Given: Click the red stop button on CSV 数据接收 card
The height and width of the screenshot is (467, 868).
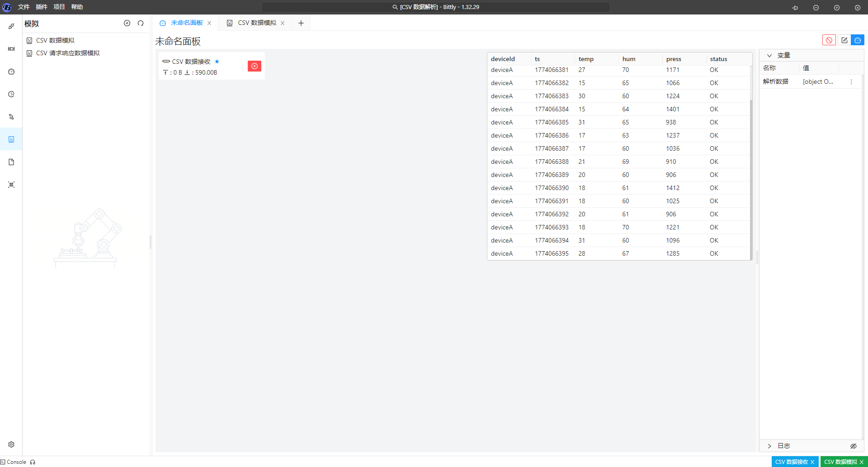Looking at the screenshot, I should point(255,66).
